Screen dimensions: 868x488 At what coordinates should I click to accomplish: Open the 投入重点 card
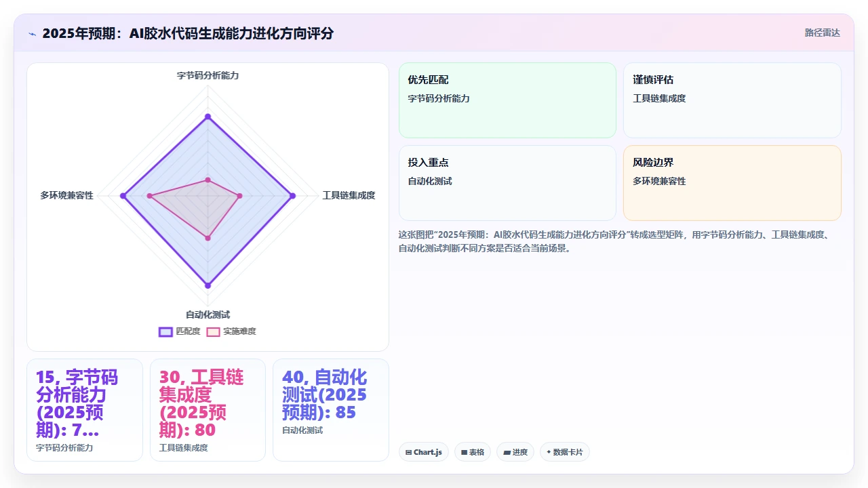(507, 183)
